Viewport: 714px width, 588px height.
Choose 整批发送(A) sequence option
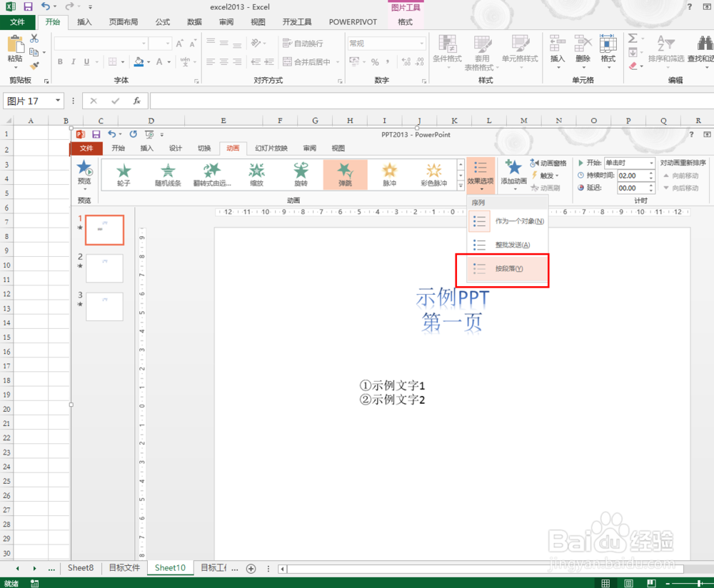tap(508, 245)
